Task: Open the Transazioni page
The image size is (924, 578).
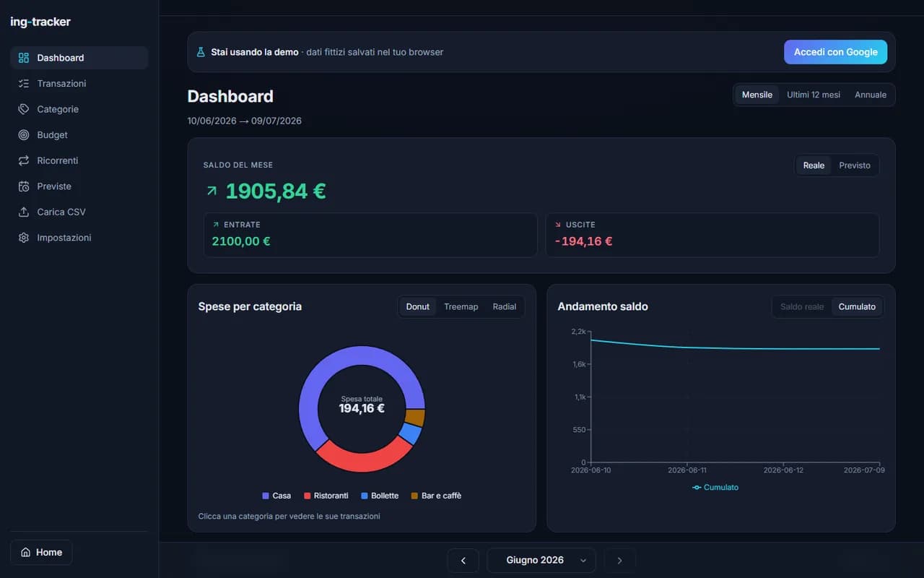Action: tap(79, 84)
